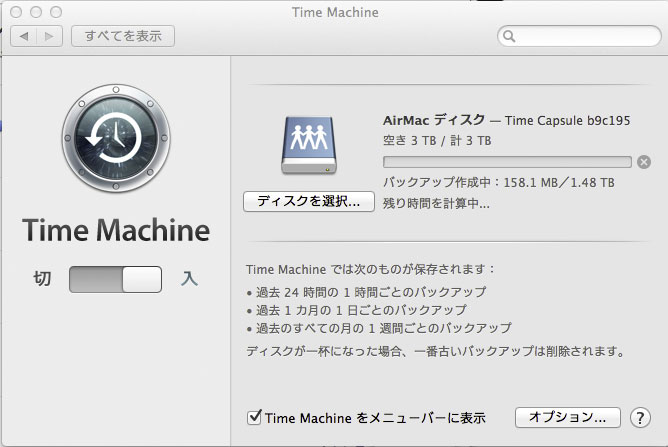Click the 過去 1 カ月 backup bullet line
This screenshot has height=447, width=668.
click(357, 310)
